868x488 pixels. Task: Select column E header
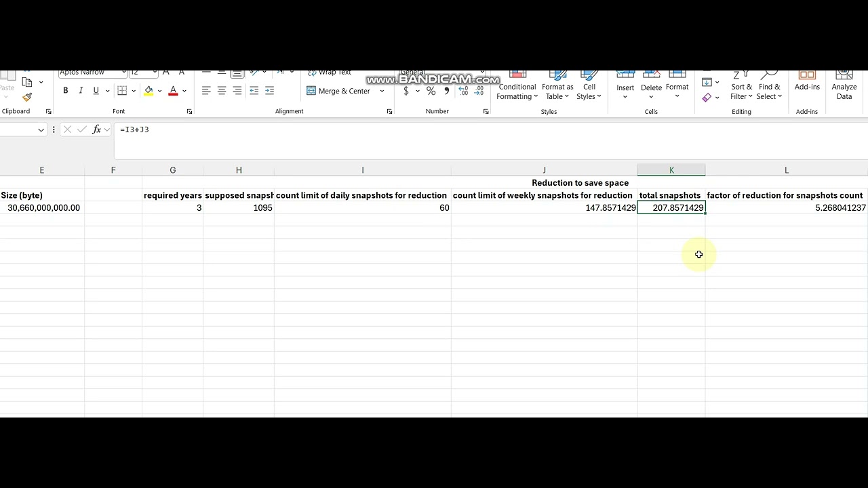42,170
